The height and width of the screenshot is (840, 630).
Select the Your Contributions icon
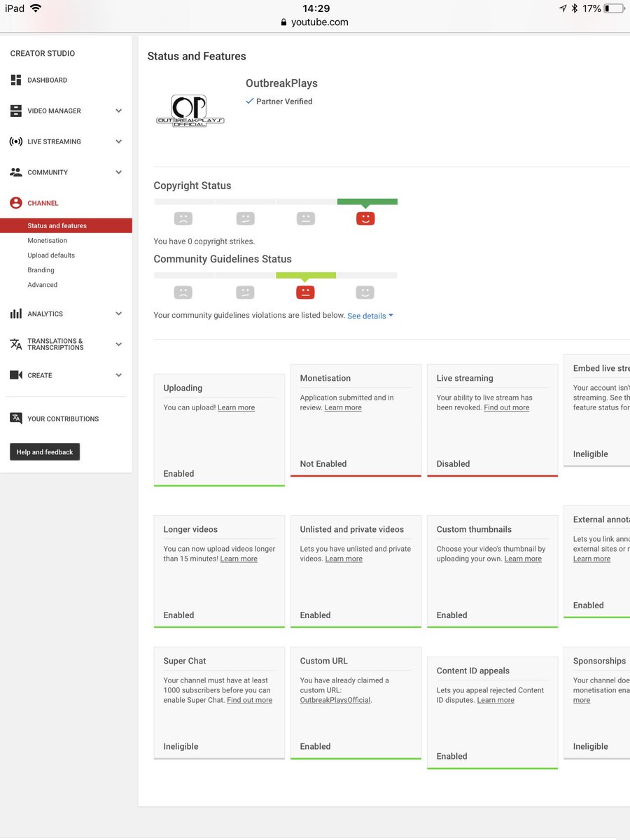(x=15, y=419)
